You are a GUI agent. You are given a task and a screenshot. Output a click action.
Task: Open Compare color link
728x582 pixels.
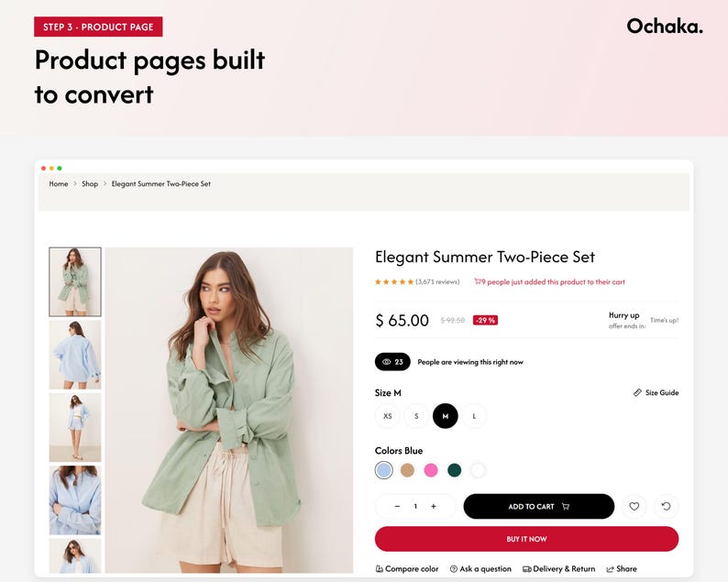click(407, 568)
